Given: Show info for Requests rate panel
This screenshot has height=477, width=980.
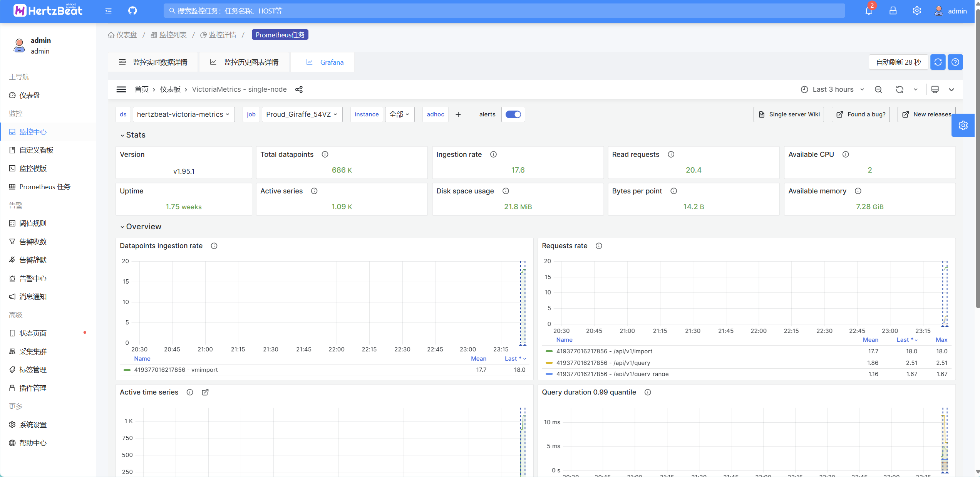Looking at the screenshot, I should (x=599, y=246).
